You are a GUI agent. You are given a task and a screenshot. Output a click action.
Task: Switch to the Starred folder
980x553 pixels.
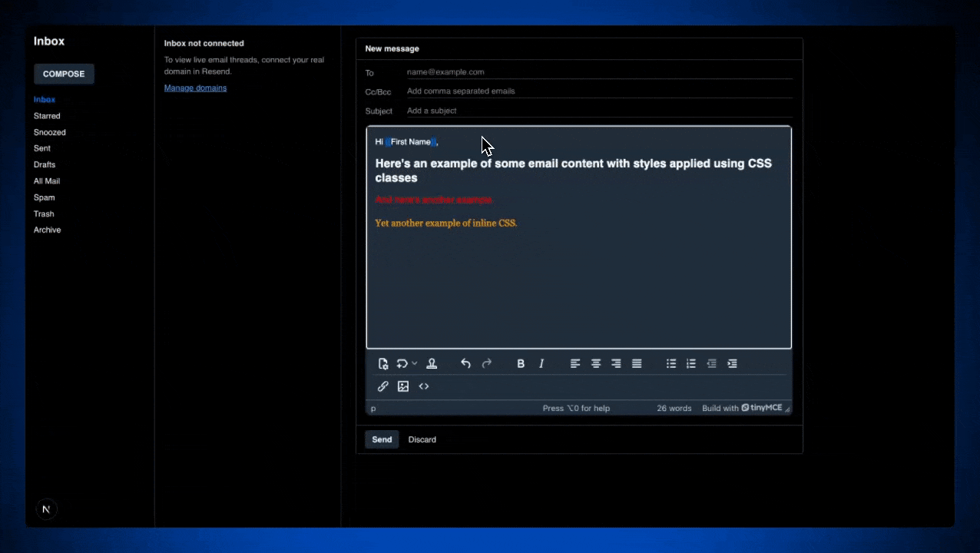click(x=47, y=115)
